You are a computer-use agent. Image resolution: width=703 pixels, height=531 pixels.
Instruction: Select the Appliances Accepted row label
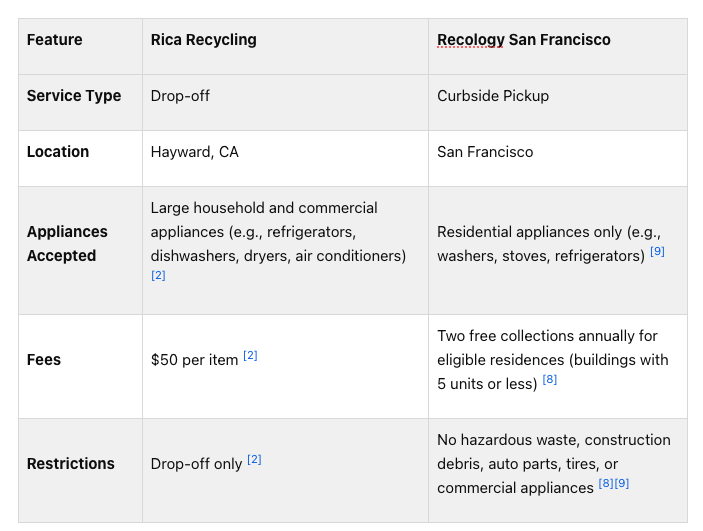67,244
